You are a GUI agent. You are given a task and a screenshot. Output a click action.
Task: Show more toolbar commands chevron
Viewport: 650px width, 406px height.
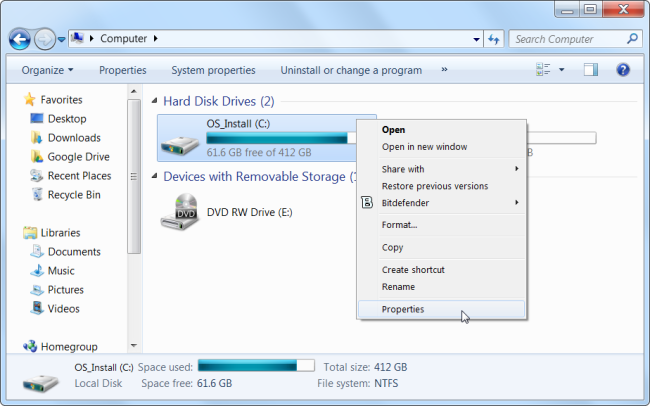(x=444, y=70)
